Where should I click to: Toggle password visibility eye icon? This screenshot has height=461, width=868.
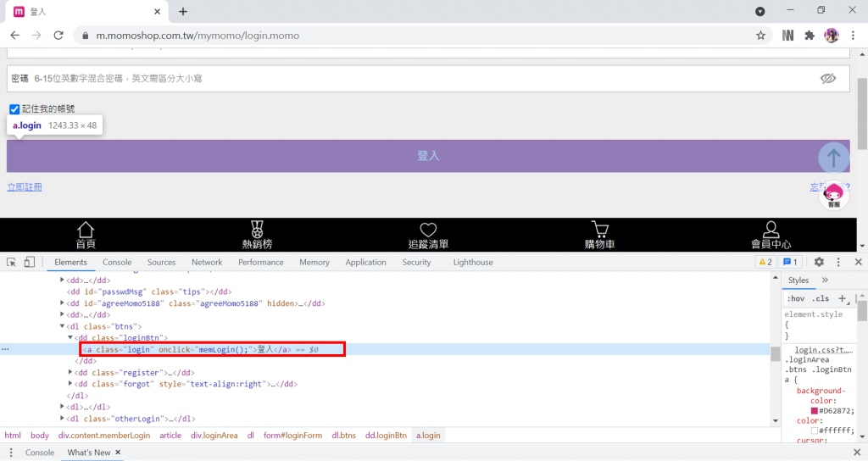pyautogui.click(x=827, y=79)
